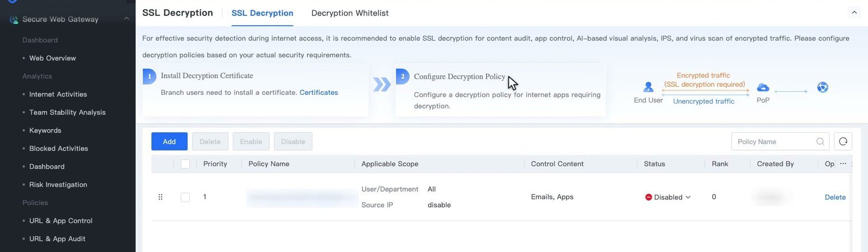The image size is (868, 252).
Task: Click the internet globe icon in diagram
Action: 823,87
